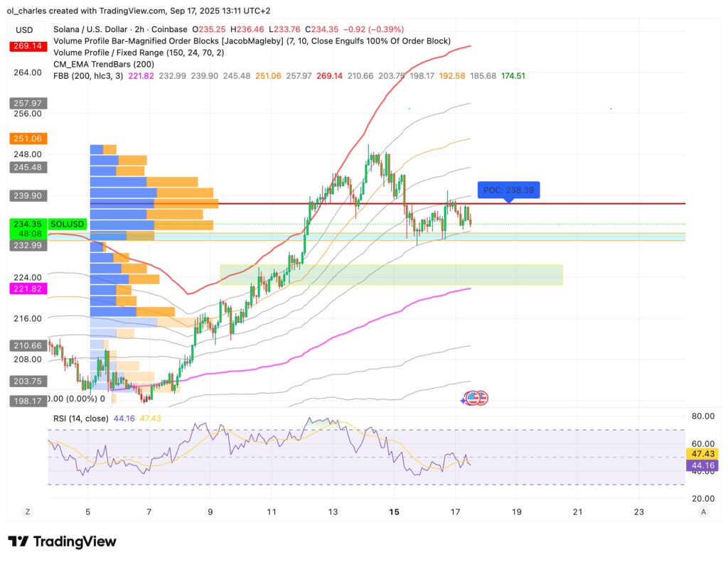Click the purple 44.16 RSI value tag
The width and height of the screenshot is (728, 562).
click(x=704, y=465)
